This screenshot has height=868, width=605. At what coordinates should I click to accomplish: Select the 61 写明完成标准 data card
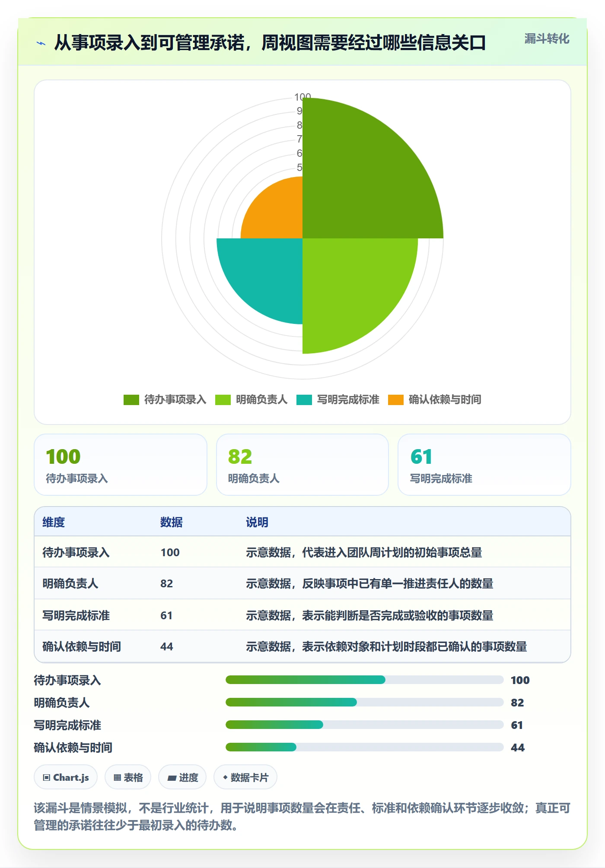pos(484,465)
